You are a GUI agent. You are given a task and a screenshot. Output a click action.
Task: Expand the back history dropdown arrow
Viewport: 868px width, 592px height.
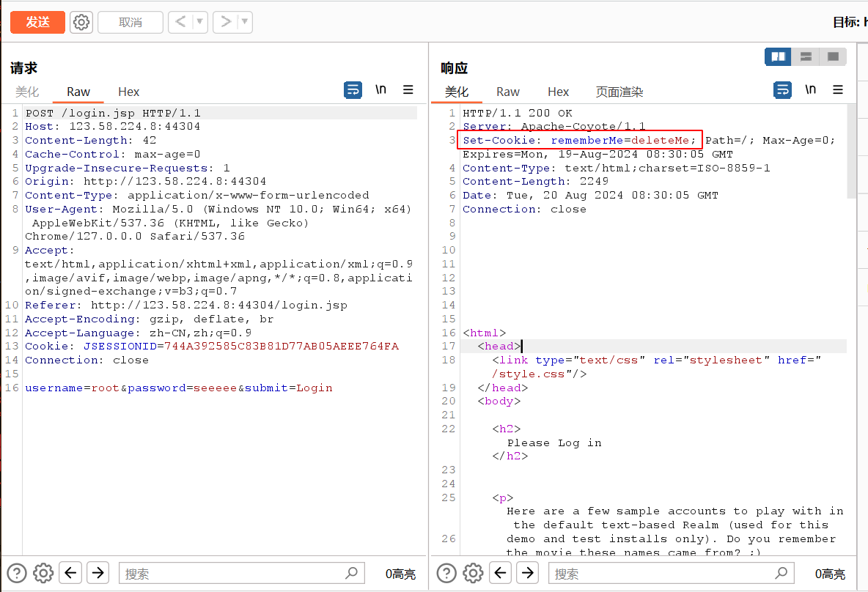(x=199, y=22)
